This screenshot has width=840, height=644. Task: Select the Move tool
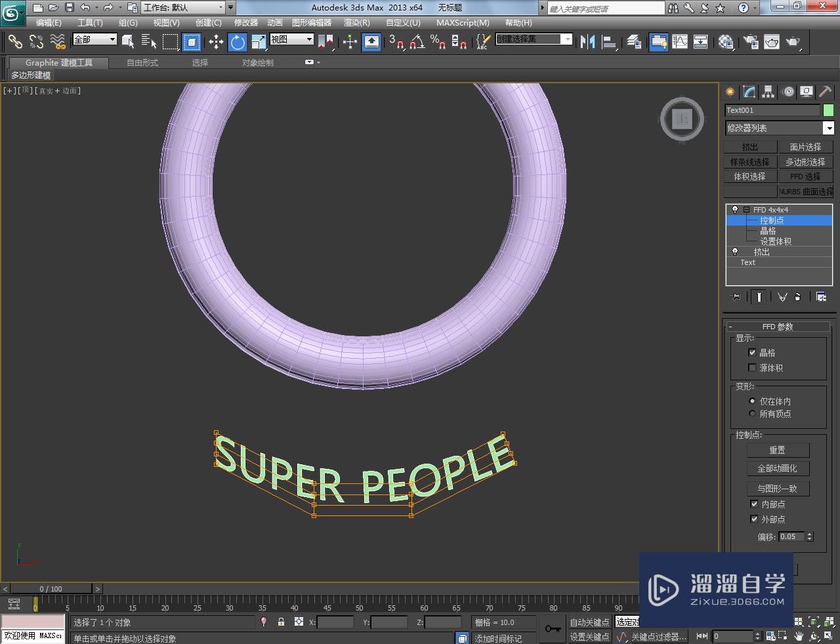pos(216,42)
